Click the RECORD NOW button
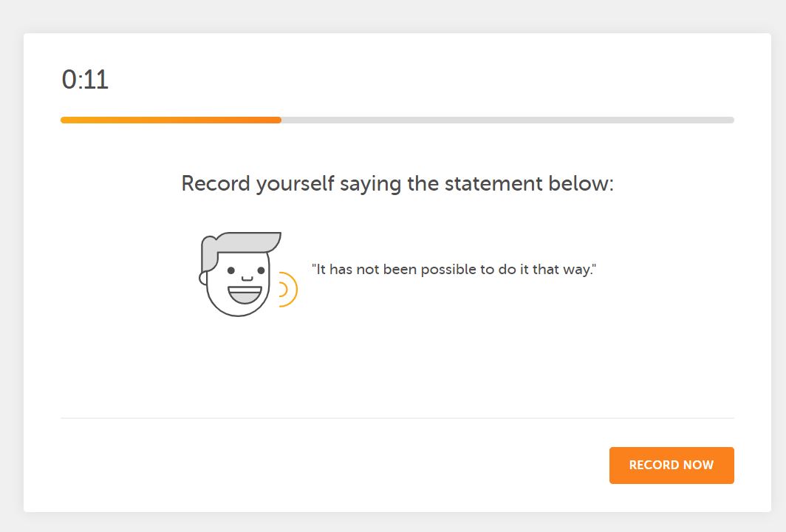The image size is (786, 532). (x=671, y=465)
